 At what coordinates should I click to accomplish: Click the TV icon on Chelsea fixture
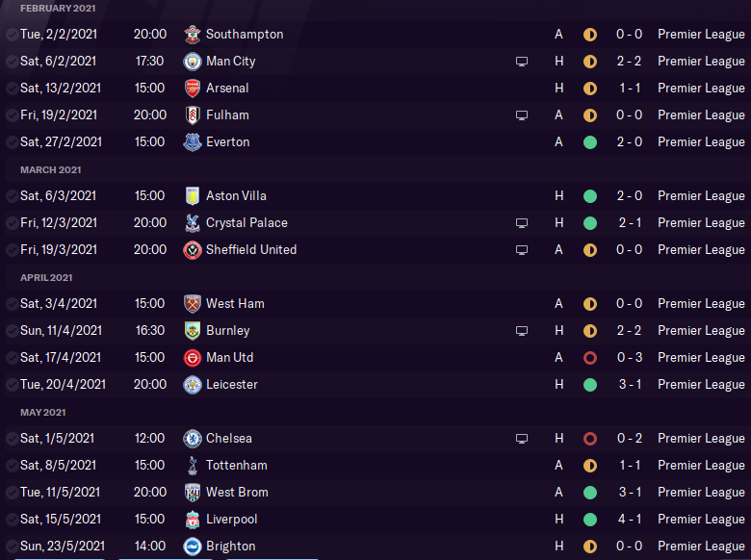tap(522, 439)
